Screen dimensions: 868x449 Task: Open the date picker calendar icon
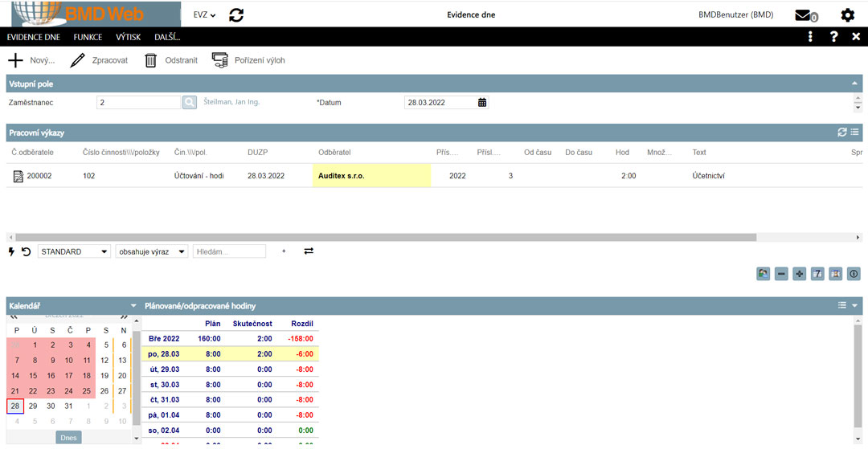click(x=482, y=102)
